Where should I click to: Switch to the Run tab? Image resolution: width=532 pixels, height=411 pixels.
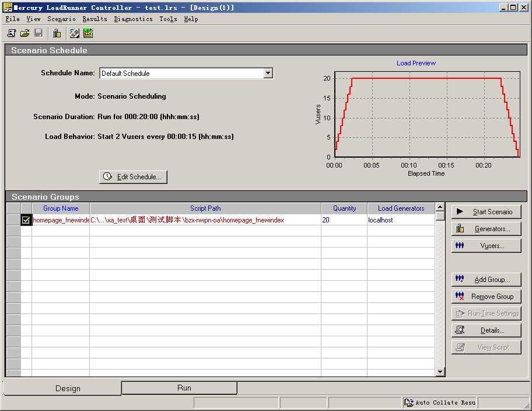pyautogui.click(x=179, y=388)
